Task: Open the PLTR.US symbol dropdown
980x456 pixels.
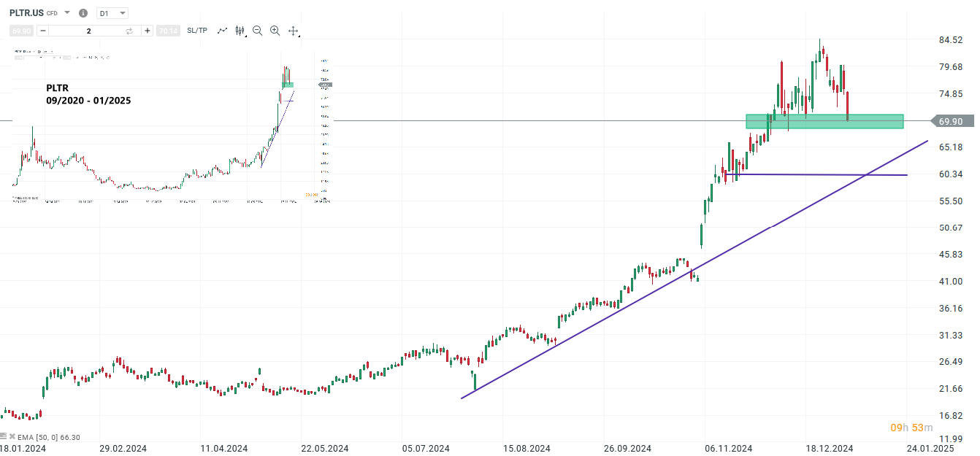Action: pos(66,13)
